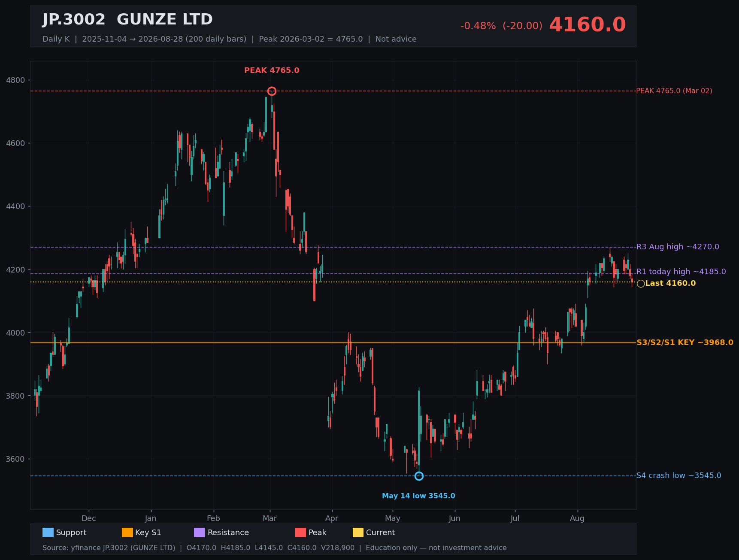
Task: Click the "2025-11-04 → 2026-08-28 (200 daily bars)" range
Action: tap(164, 39)
